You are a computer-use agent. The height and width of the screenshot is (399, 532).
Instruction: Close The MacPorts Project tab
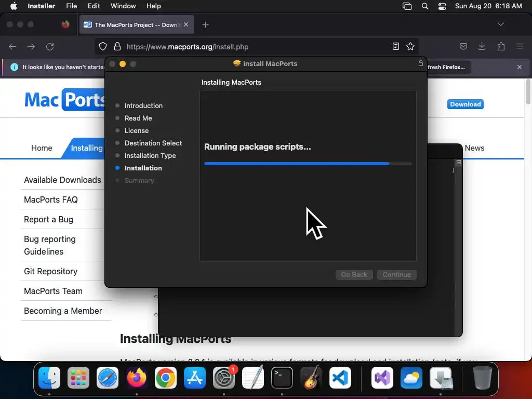pyautogui.click(x=186, y=24)
